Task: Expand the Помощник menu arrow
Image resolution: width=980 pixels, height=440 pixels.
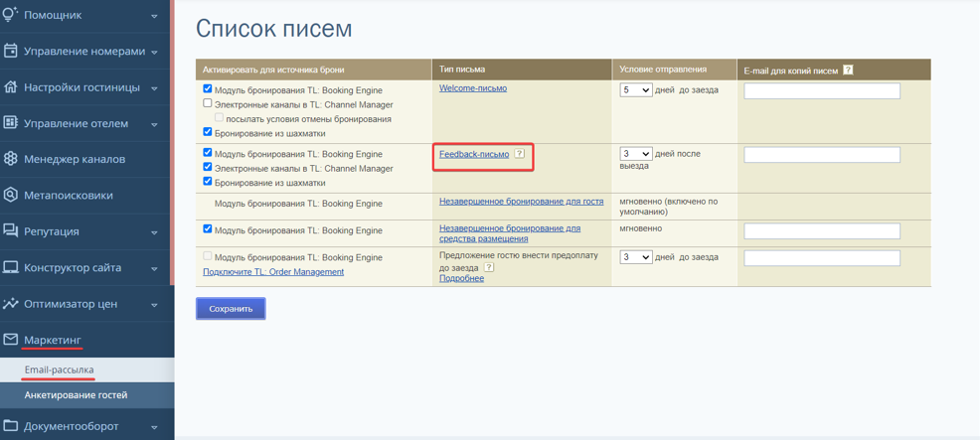Action: (154, 16)
